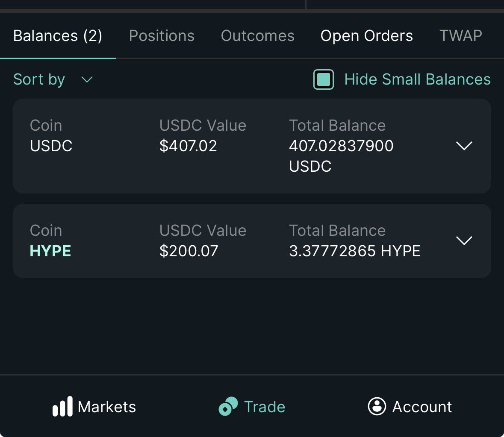Click the HYPE coin link
The width and height of the screenshot is (504, 437).
(50, 251)
